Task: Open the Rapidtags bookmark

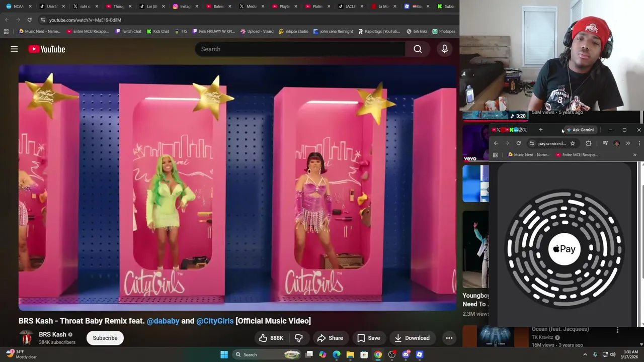Action: pos(379,31)
